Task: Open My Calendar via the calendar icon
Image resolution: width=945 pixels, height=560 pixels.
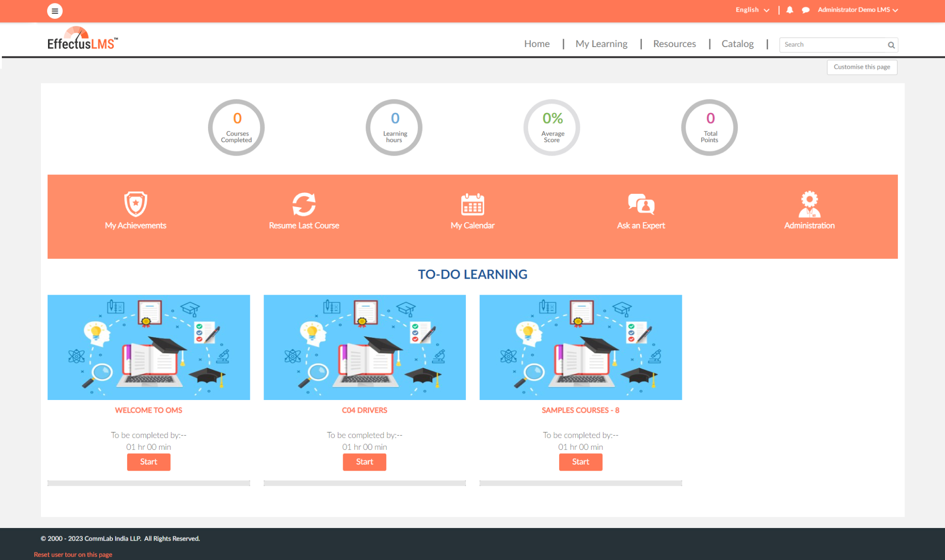Action: (x=472, y=204)
